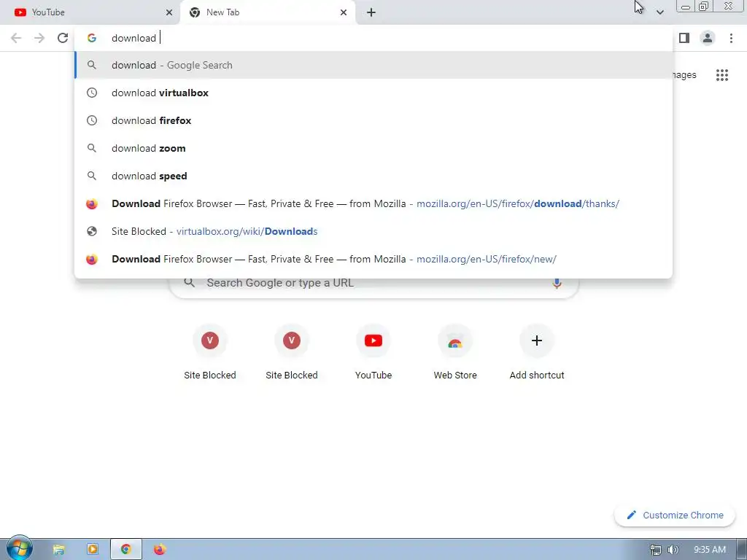Click the Chrome taskbar icon

(126, 550)
